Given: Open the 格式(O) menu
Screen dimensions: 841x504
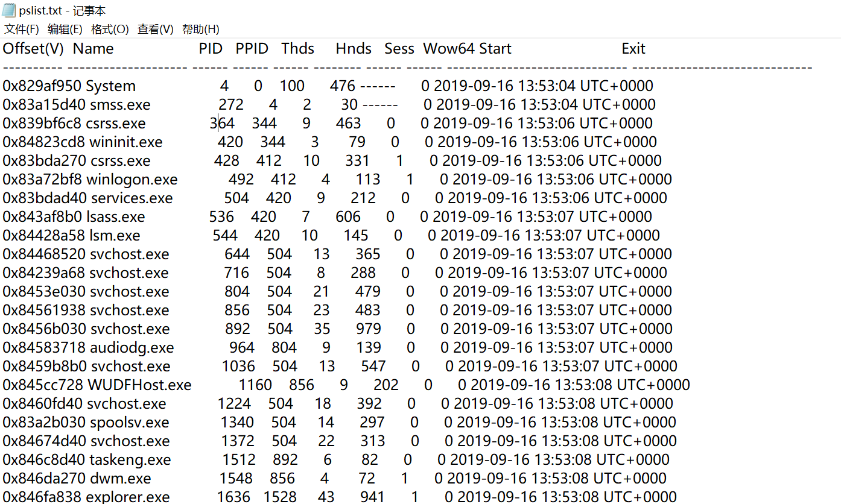Looking at the screenshot, I should (109, 29).
